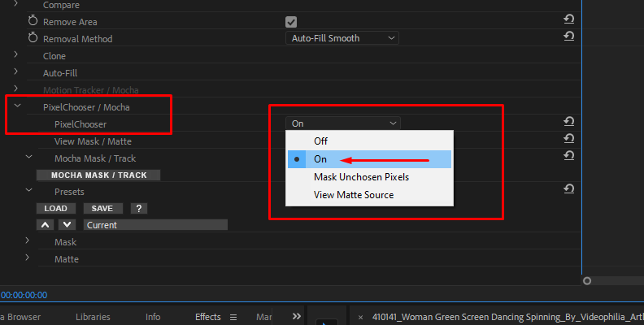Select previous preset with up arrow

[x=46, y=225]
